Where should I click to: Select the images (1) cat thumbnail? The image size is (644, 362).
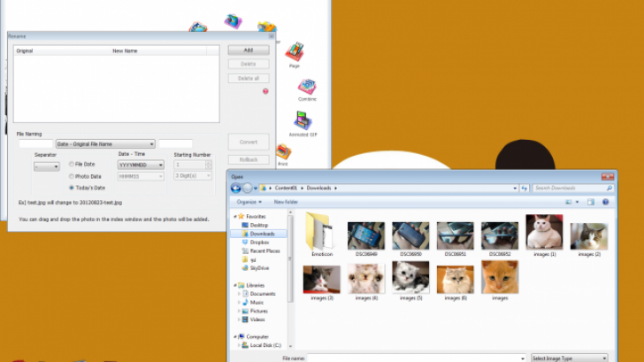click(x=544, y=233)
